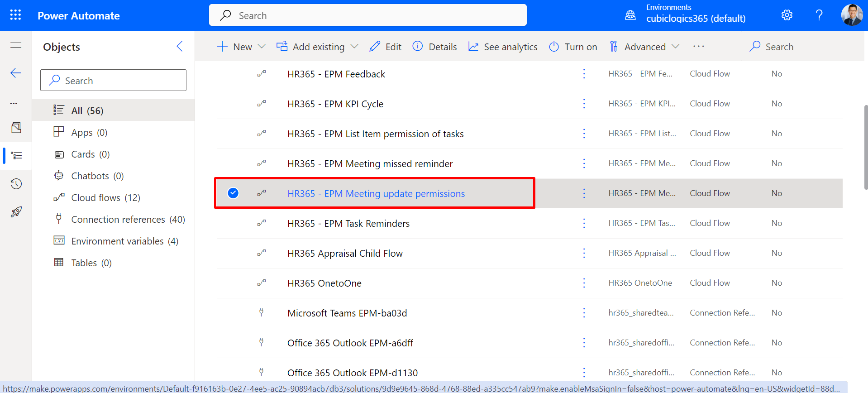Click the New button in command bar
The image size is (868, 393).
[234, 47]
